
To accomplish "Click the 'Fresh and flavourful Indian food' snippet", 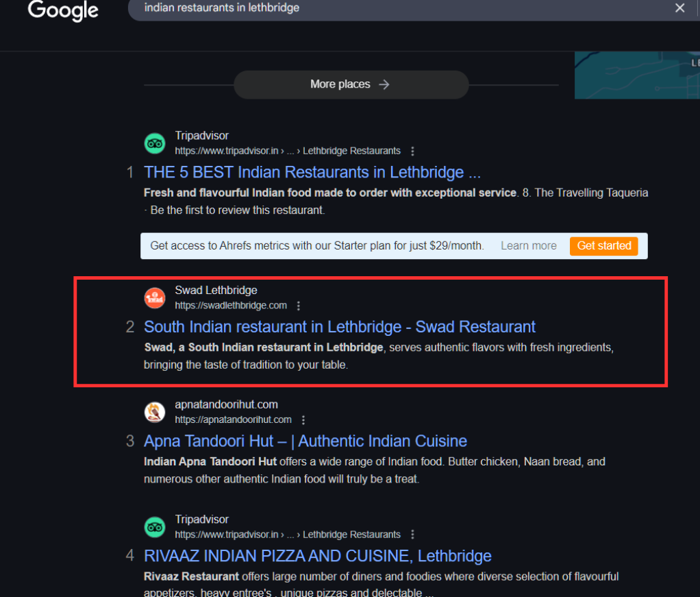I will 395,202.
